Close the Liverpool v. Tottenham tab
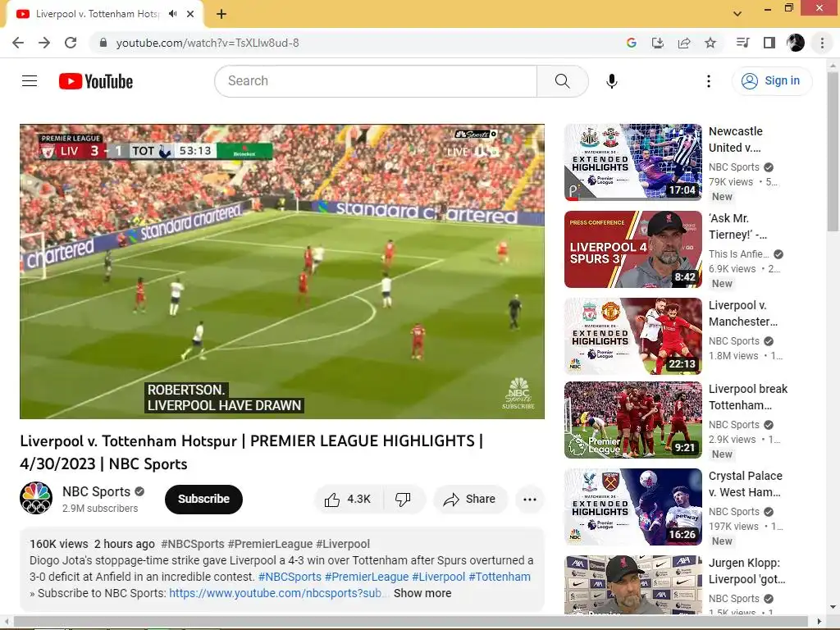 tap(190, 14)
